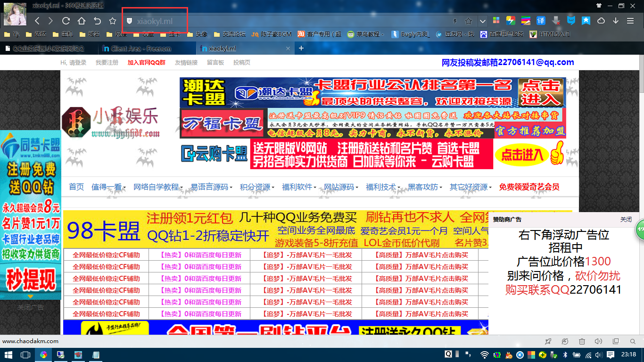Open the Yy bookmarks folder
This screenshot has height=362, width=644.
12,34
